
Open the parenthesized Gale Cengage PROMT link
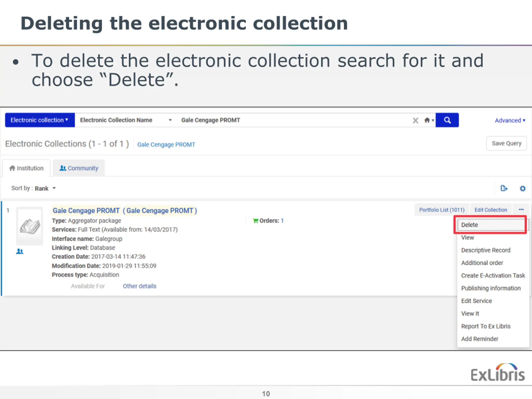160,211
